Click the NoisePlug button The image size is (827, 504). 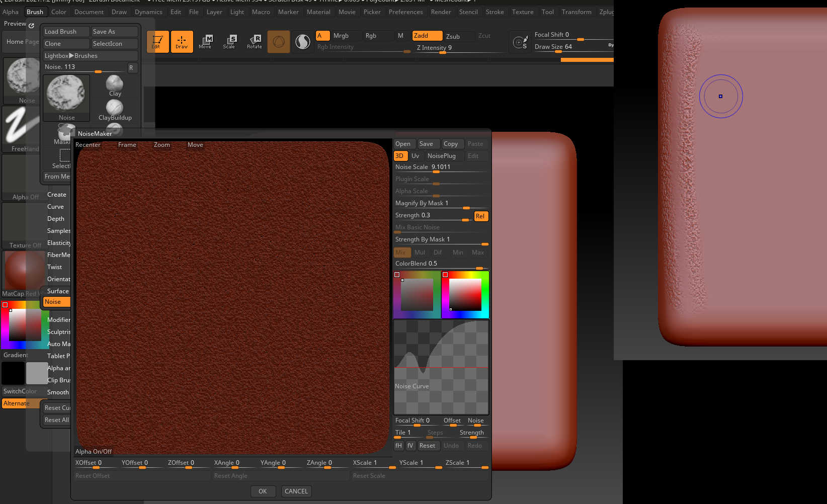[x=442, y=156]
